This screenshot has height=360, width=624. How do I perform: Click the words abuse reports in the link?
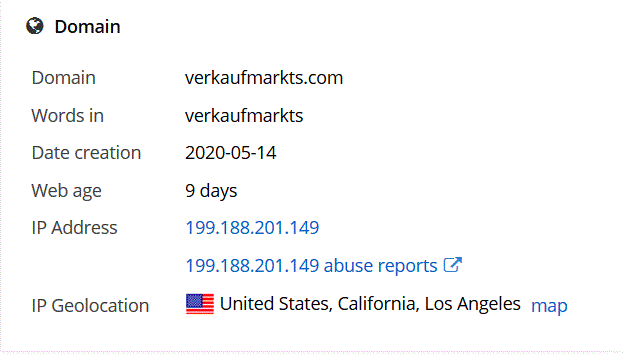[380, 265]
